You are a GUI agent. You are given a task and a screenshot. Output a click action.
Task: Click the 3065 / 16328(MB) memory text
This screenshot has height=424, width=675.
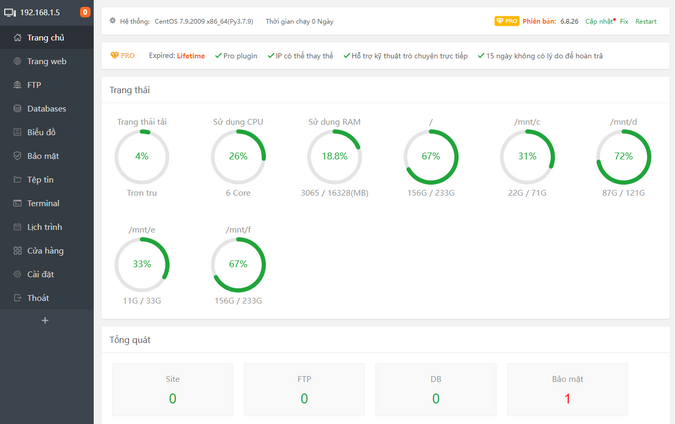point(334,193)
